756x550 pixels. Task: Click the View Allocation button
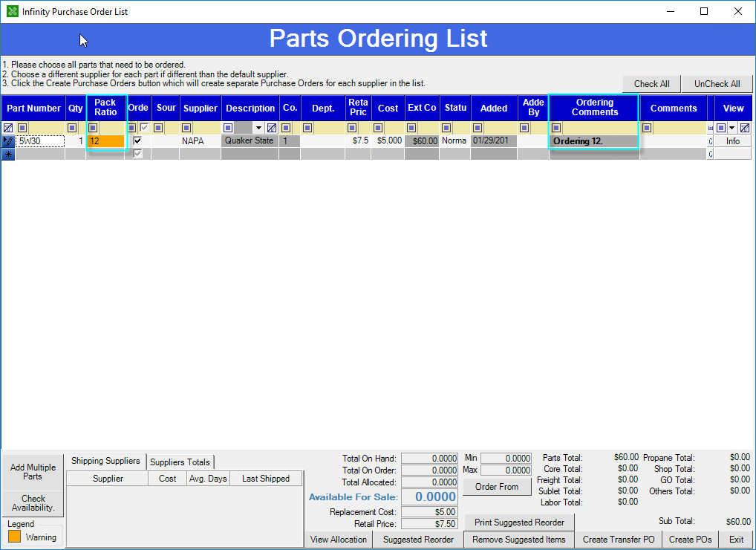click(339, 540)
